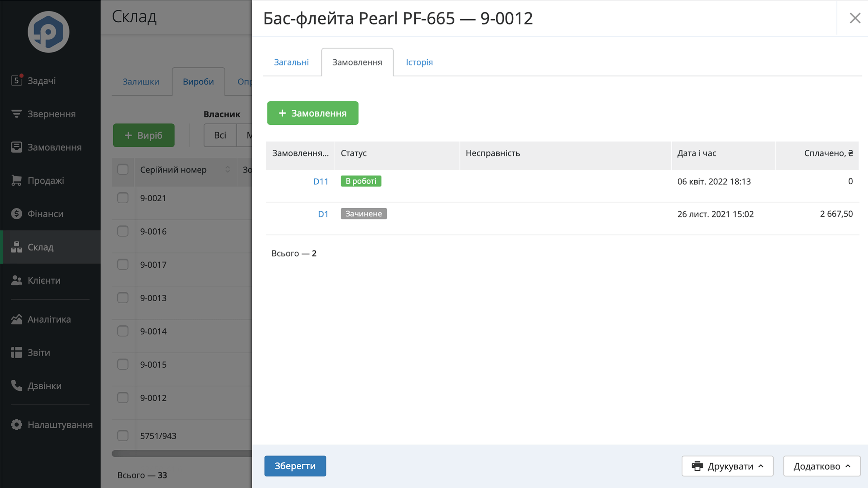Click the blue Зберегти button
The width and height of the screenshot is (868, 488).
click(295, 466)
